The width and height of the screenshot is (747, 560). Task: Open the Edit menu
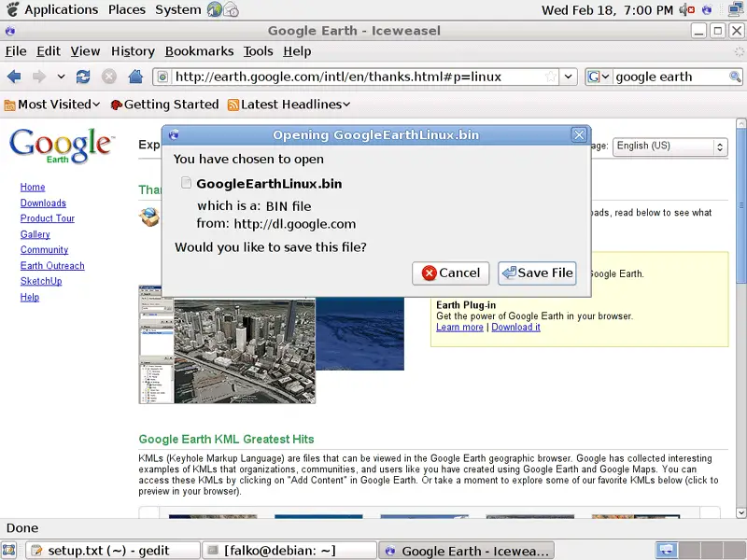click(49, 51)
